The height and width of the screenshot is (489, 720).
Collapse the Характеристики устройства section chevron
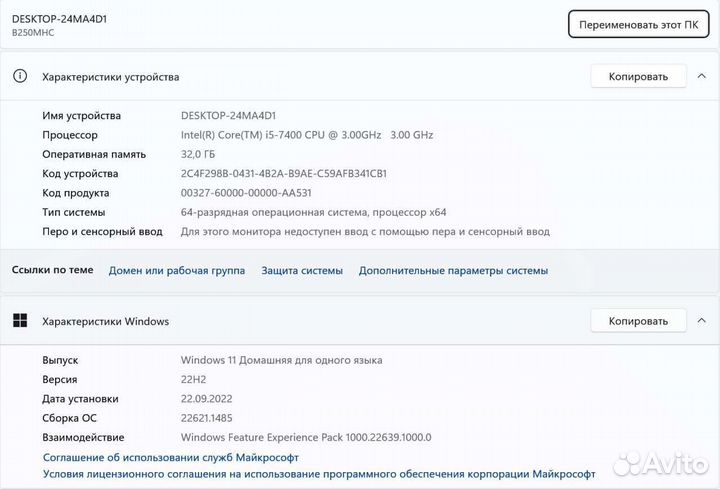(x=700, y=76)
